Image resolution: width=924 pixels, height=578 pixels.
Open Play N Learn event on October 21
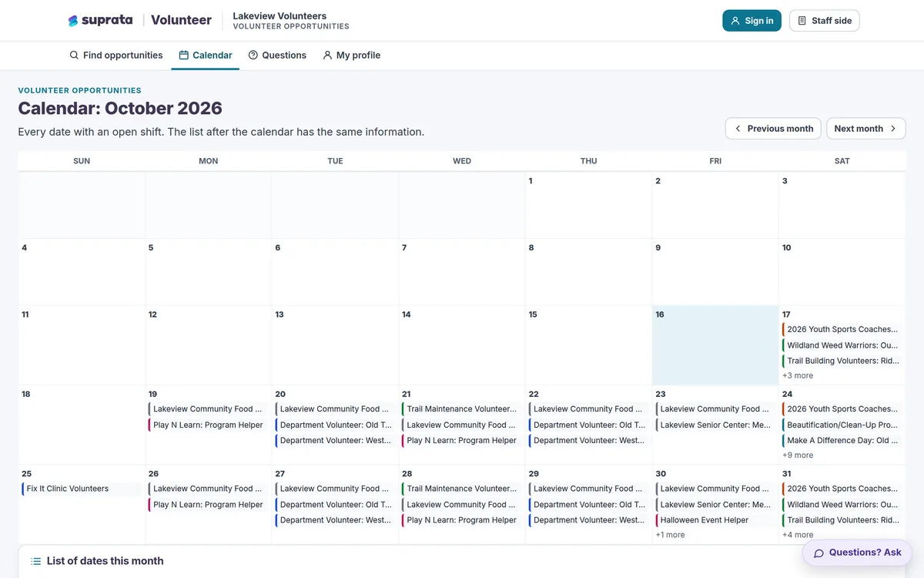point(461,441)
